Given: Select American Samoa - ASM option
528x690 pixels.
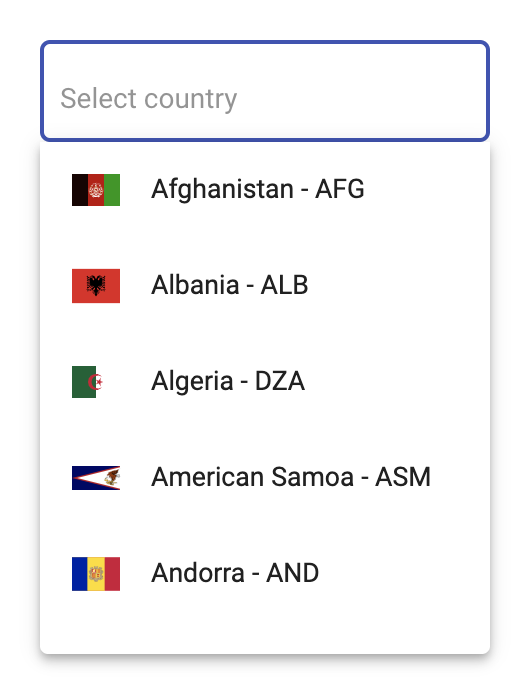Looking at the screenshot, I should click(x=265, y=478).
